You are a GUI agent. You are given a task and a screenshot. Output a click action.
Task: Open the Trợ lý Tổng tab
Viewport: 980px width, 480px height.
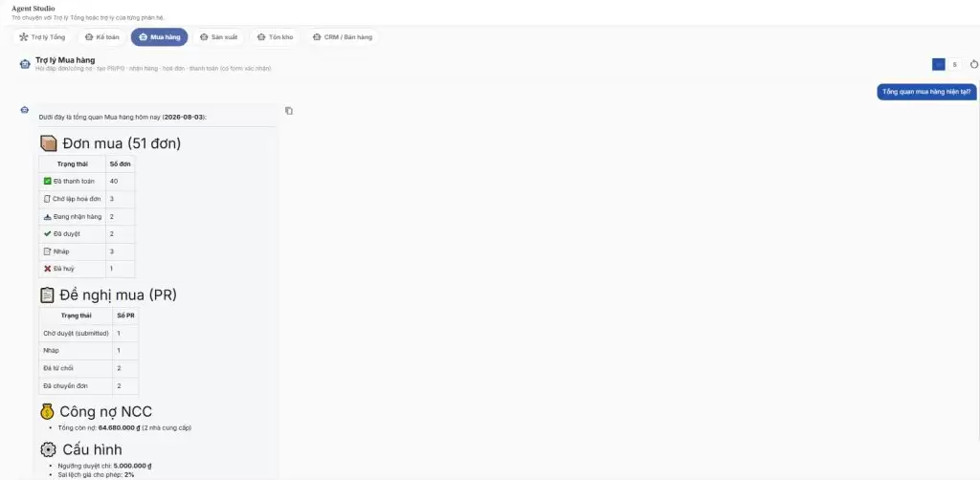42,37
